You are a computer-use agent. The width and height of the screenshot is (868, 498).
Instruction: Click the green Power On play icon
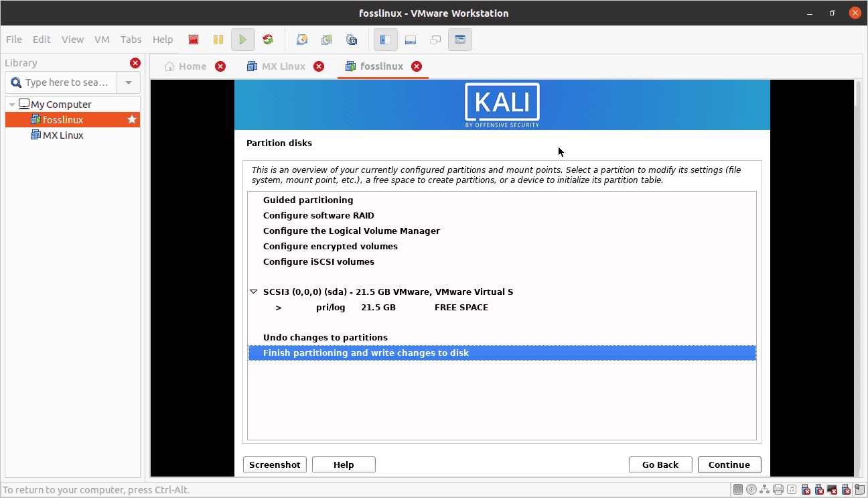pyautogui.click(x=243, y=40)
